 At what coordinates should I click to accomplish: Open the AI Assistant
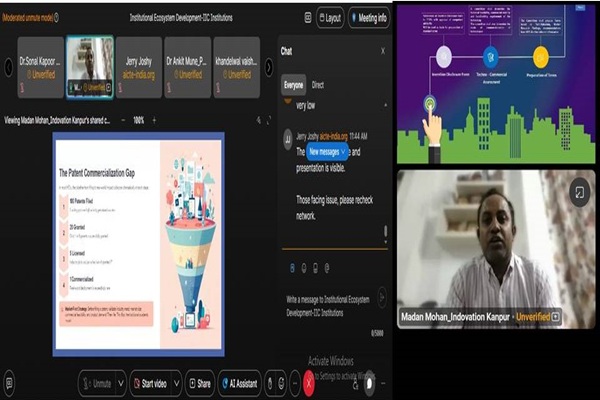click(238, 383)
